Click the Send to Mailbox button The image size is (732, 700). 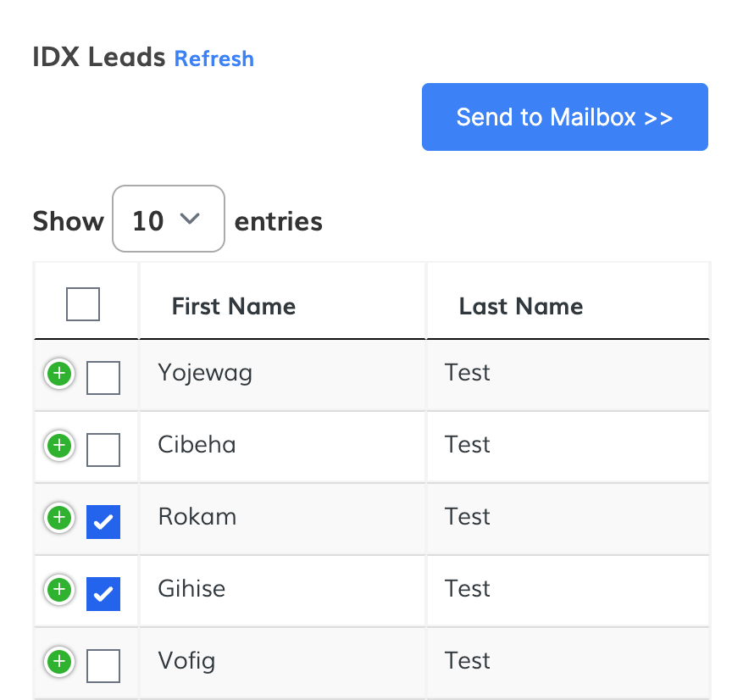point(564,117)
